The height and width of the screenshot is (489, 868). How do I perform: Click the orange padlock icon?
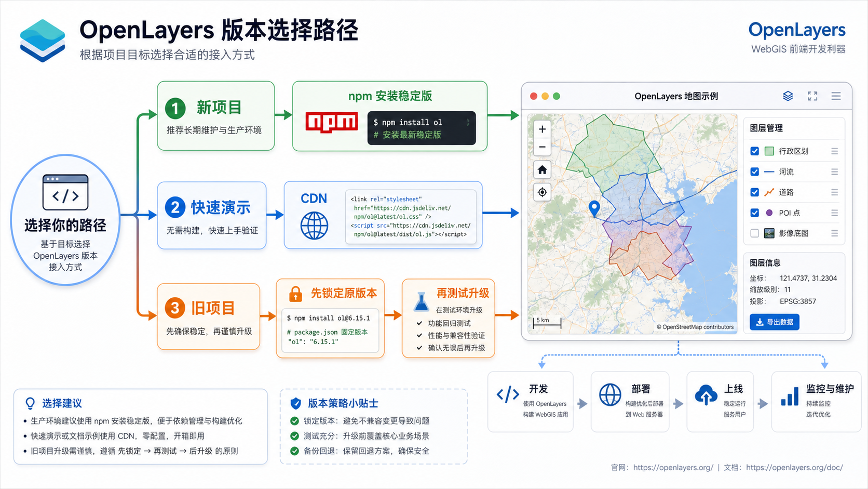coord(295,294)
